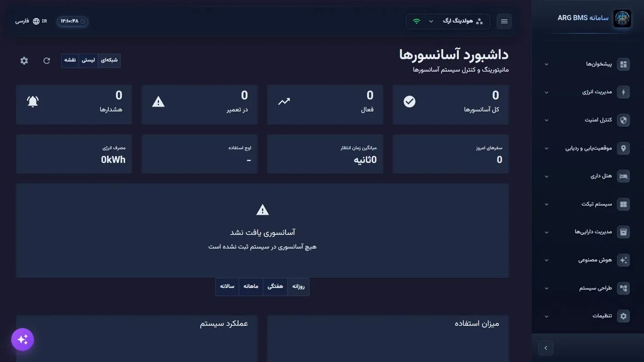Expand the مدیریت دارایی‌ها menu chevron

546,232
